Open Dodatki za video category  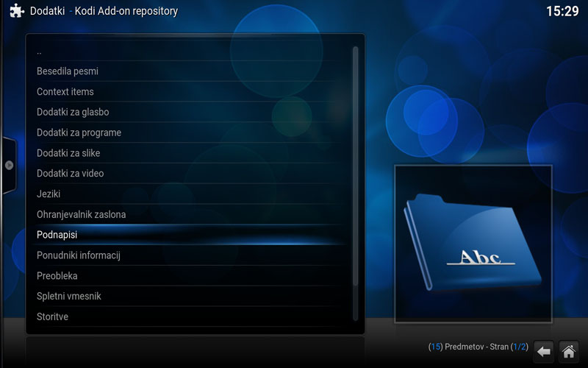(x=71, y=174)
